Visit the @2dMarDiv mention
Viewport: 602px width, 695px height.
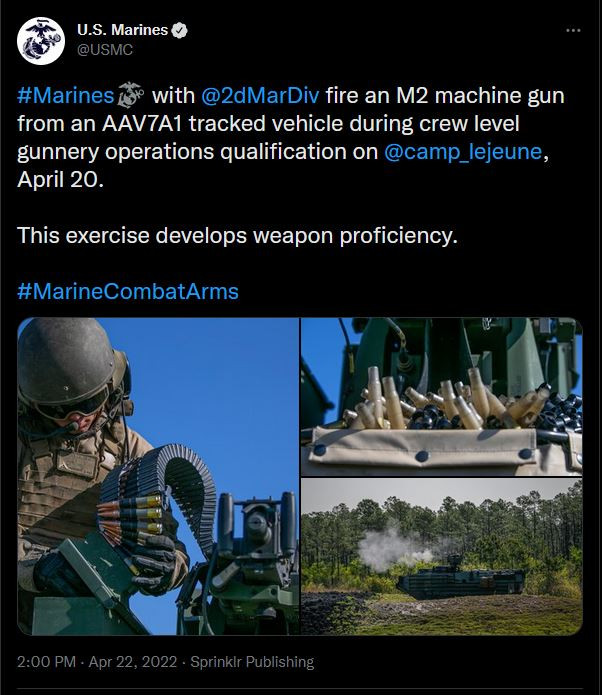260,96
